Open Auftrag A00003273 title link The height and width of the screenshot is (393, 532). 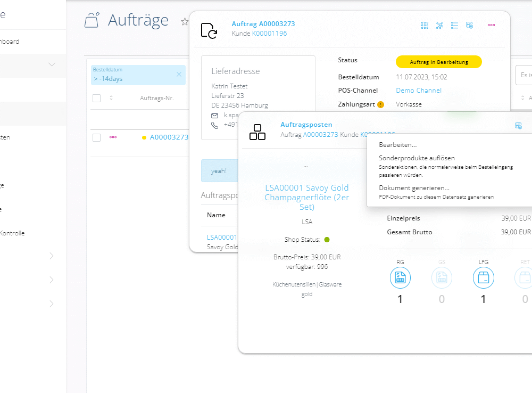tap(263, 24)
